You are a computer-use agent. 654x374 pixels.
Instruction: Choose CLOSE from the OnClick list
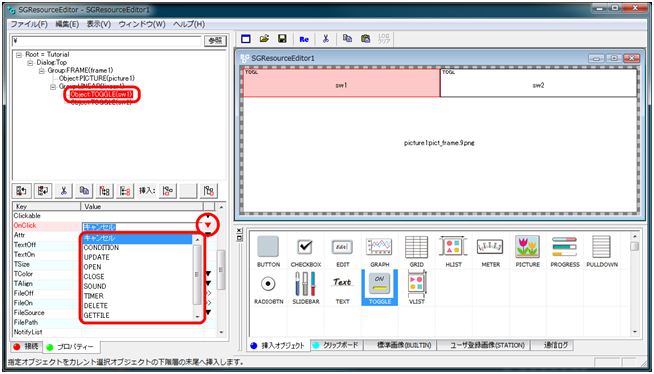tap(137, 276)
